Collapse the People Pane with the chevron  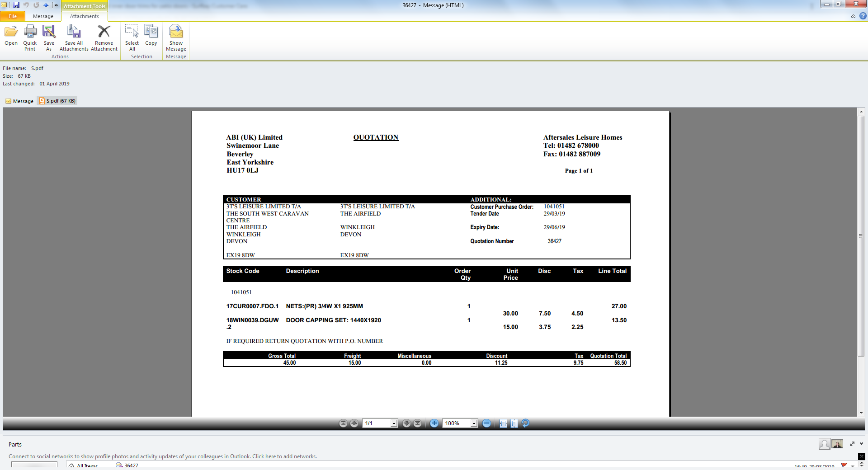click(x=861, y=444)
